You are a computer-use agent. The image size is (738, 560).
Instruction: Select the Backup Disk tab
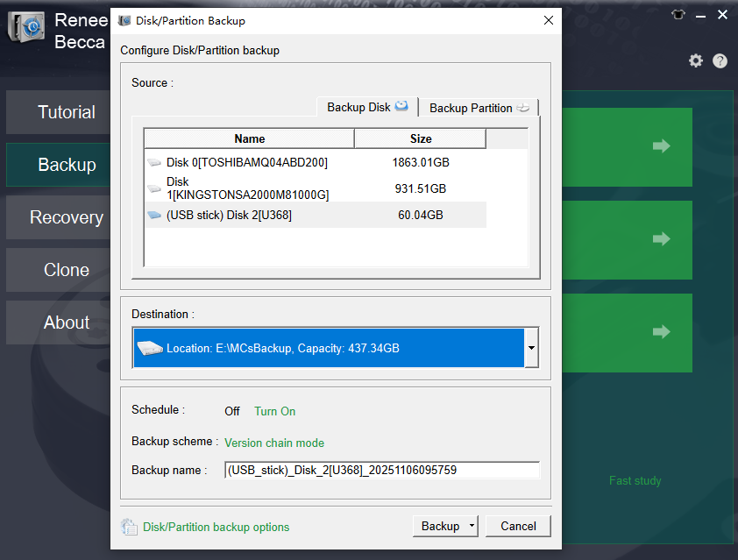(367, 106)
